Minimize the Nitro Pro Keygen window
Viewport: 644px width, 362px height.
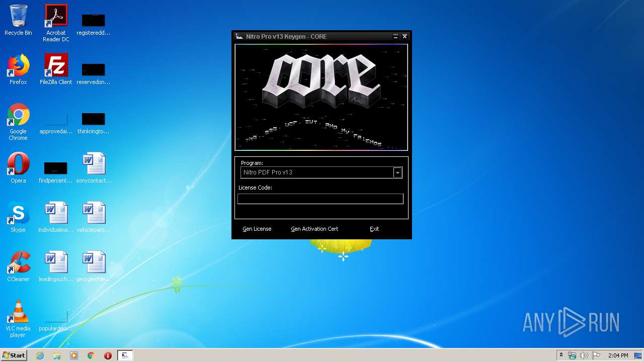click(x=395, y=37)
